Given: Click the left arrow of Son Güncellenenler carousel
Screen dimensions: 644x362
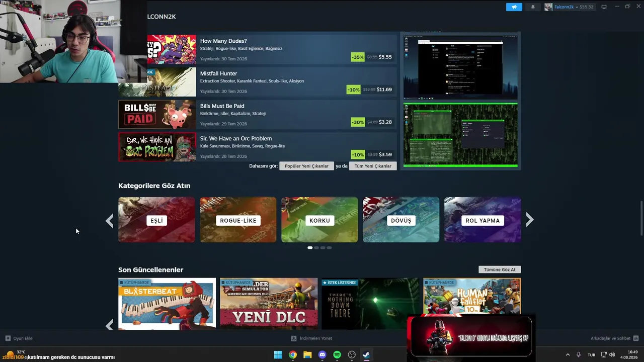Looking at the screenshot, I should tap(109, 325).
